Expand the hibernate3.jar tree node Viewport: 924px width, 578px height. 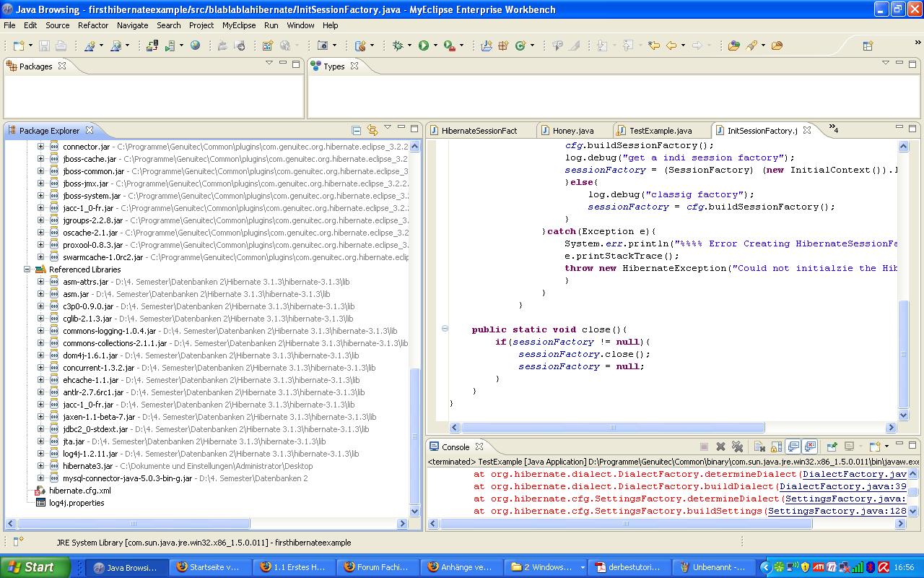click(40, 466)
